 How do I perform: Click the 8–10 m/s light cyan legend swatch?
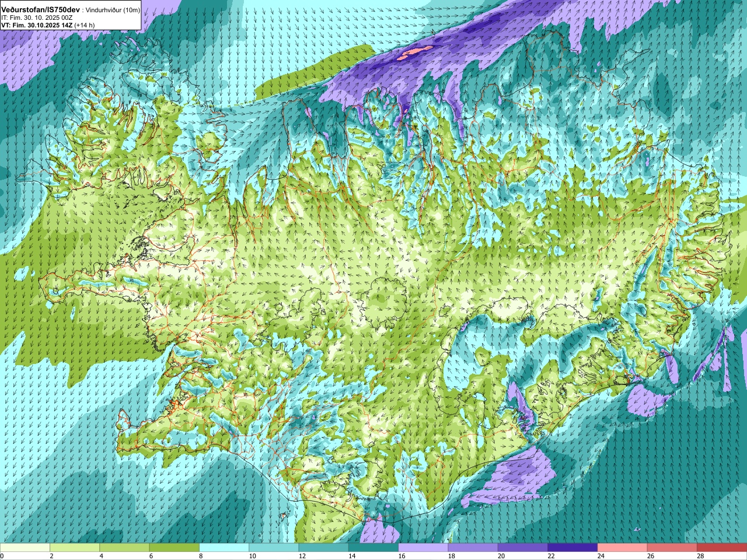224,548
